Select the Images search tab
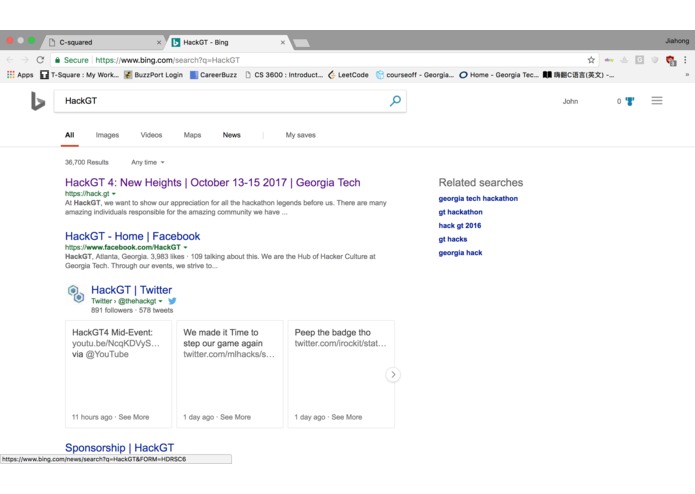The image size is (695, 494). (x=107, y=135)
